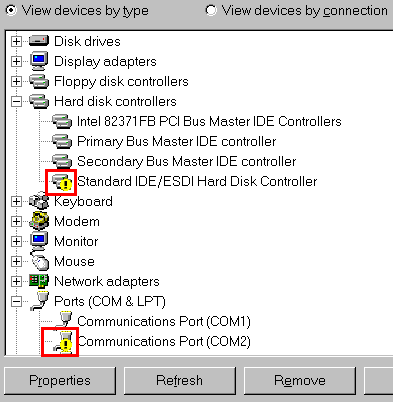Collapse the Ports (COM & LPT) node
Viewport: 393px width, 402px height.
coord(16,301)
